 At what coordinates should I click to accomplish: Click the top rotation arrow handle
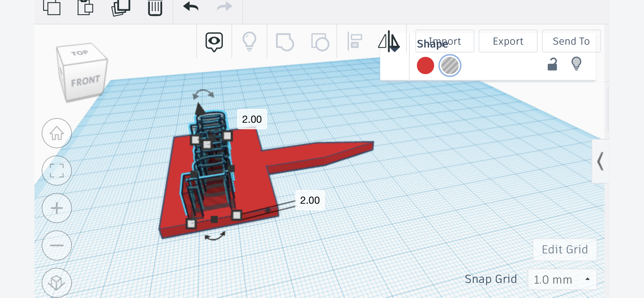[203, 94]
